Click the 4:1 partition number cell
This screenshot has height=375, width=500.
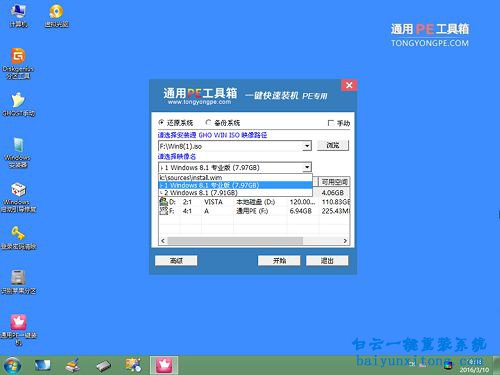[x=187, y=211]
